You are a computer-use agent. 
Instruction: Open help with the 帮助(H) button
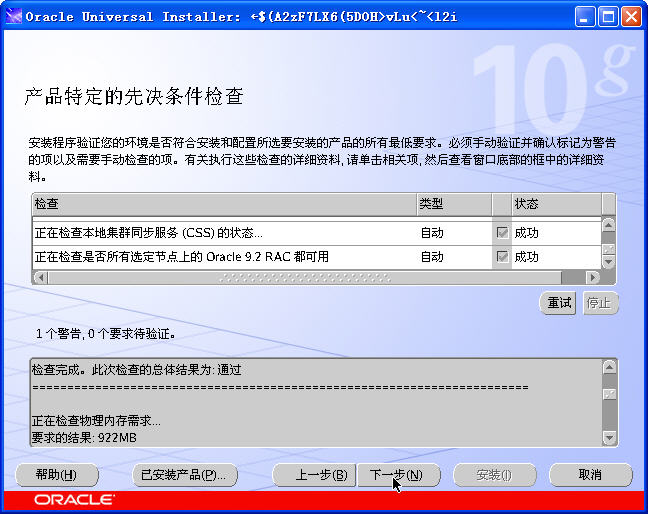(x=57, y=475)
